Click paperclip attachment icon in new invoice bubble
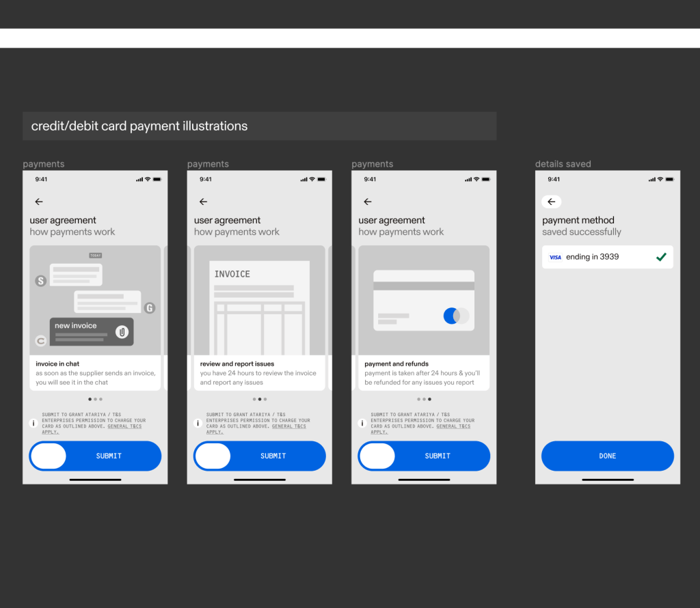 coord(122,332)
